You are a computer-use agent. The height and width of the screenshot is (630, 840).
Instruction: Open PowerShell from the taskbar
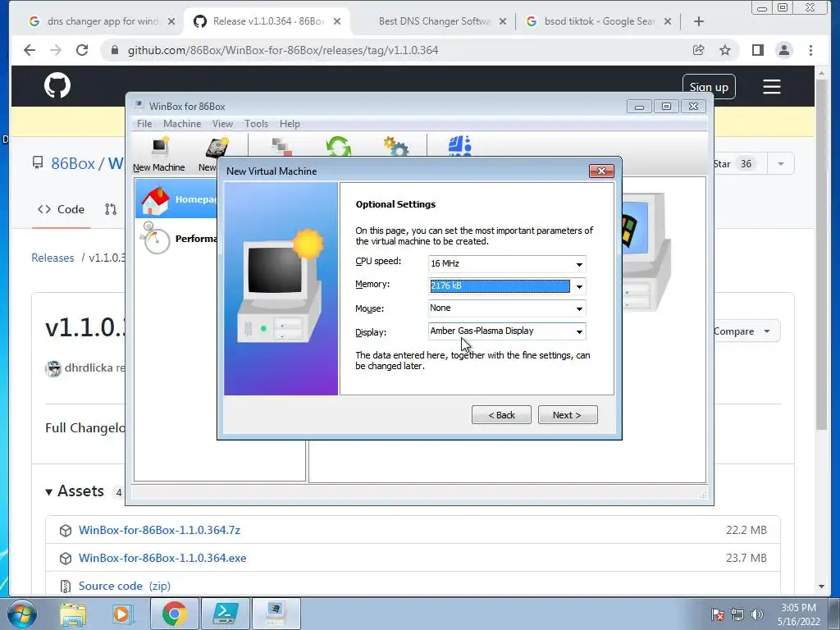(225, 614)
